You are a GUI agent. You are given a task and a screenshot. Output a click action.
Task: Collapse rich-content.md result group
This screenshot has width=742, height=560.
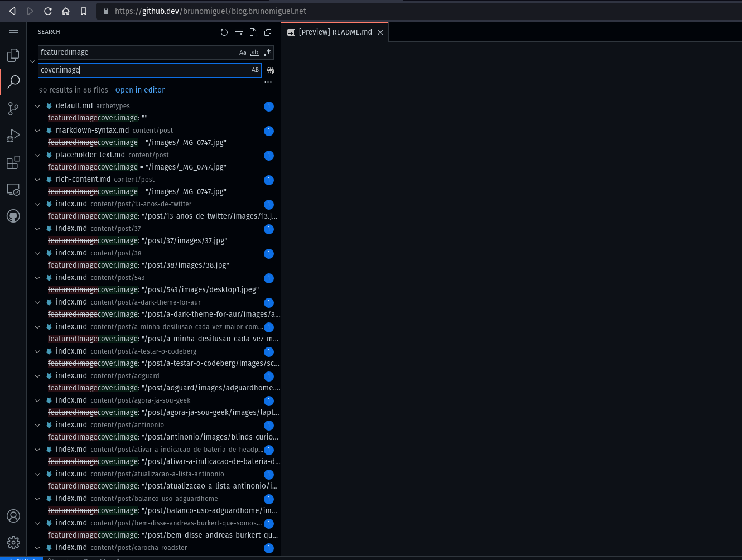[37, 180]
